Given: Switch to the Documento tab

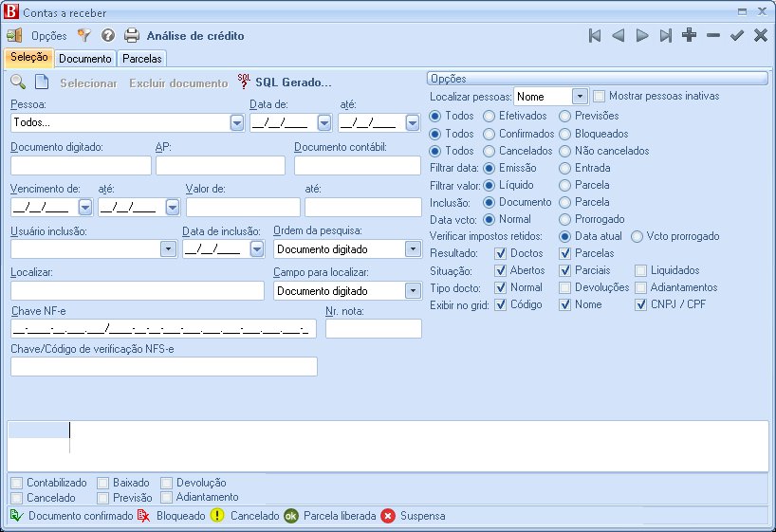Looking at the screenshot, I should (85, 59).
